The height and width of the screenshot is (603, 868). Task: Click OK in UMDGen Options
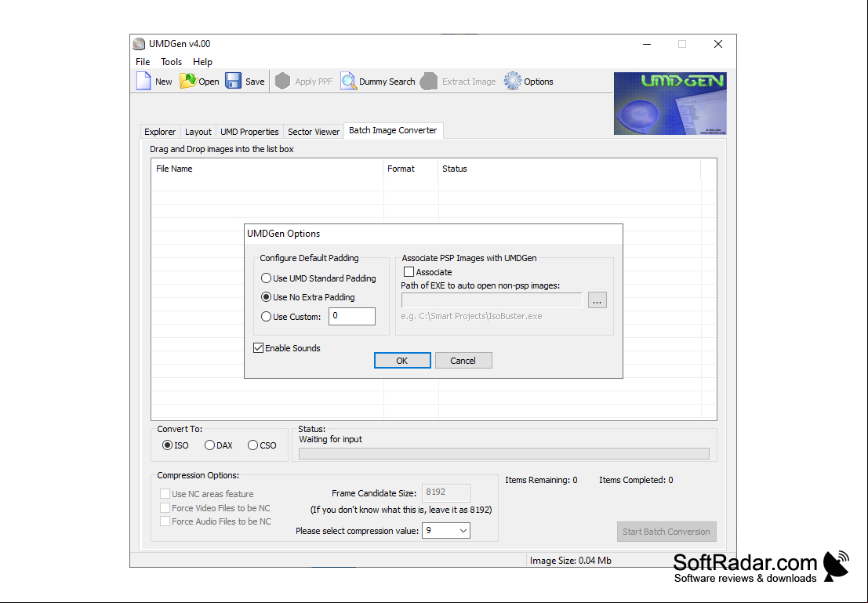[x=402, y=361]
